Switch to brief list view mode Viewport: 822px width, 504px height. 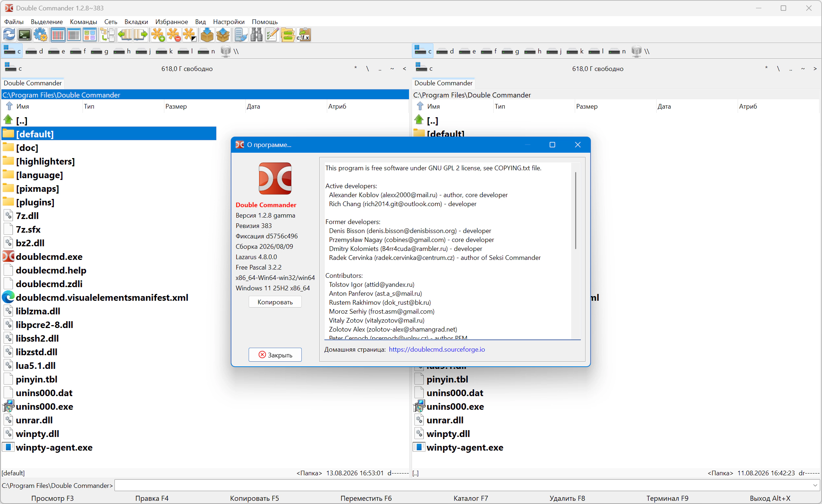[x=74, y=35]
